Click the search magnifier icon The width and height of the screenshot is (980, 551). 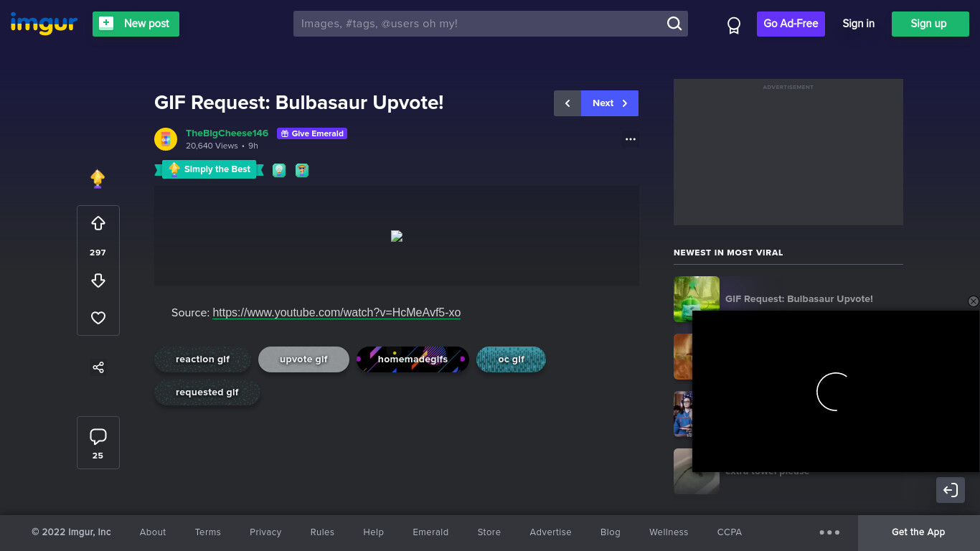tap(674, 24)
